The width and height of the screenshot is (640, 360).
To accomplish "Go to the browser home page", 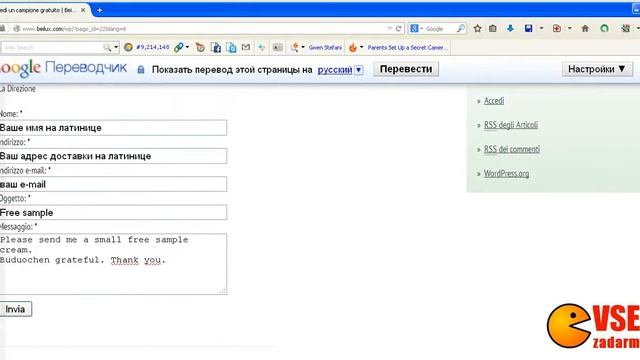I will [585, 28].
